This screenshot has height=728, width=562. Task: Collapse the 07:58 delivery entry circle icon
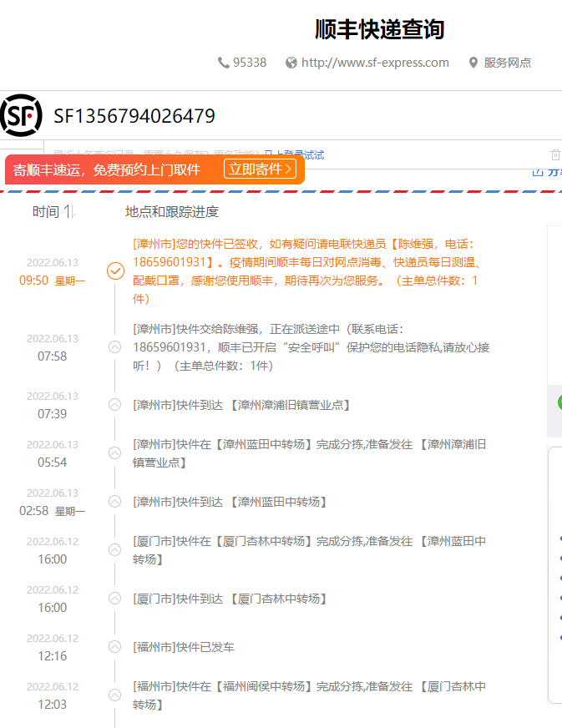[x=114, y=347]
